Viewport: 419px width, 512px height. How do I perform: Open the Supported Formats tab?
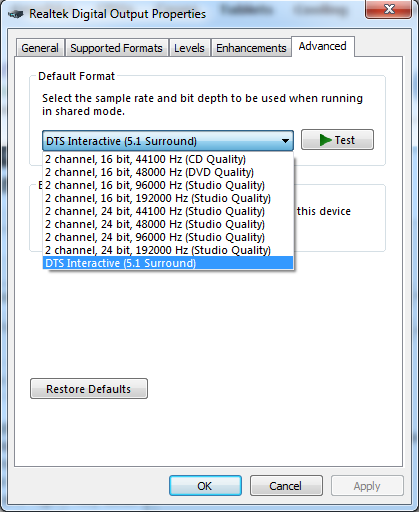tap(116, 48)
